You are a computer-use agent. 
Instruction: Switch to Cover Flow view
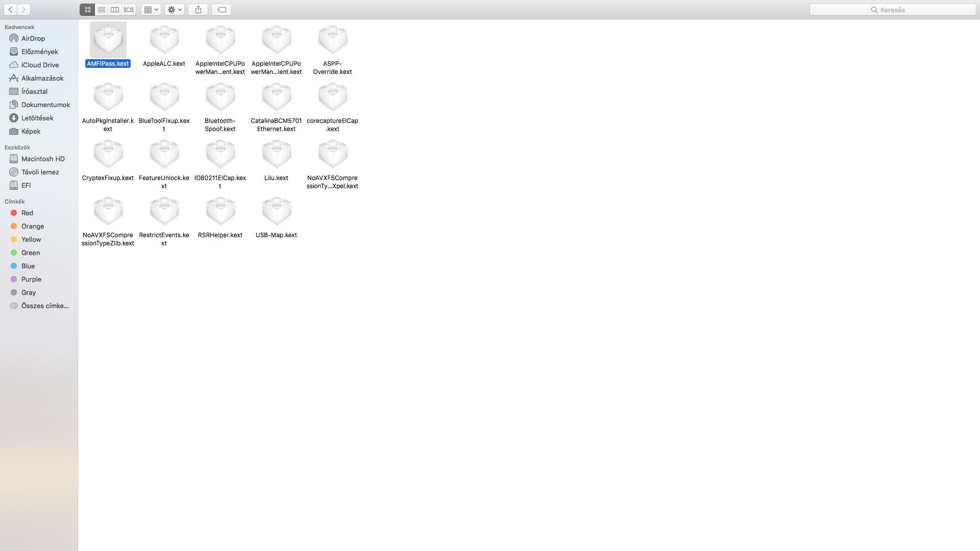coord(129,10)
